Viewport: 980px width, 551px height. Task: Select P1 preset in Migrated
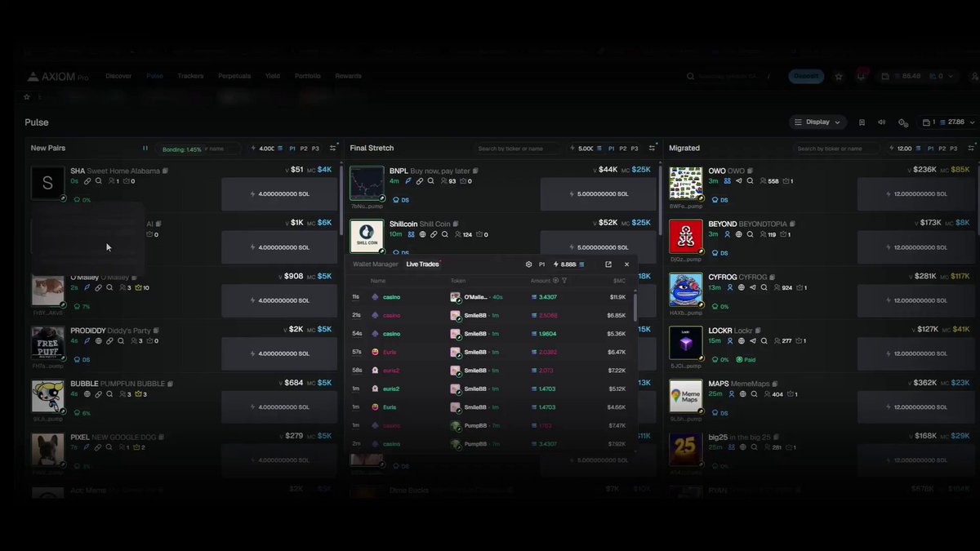point(931,149)
